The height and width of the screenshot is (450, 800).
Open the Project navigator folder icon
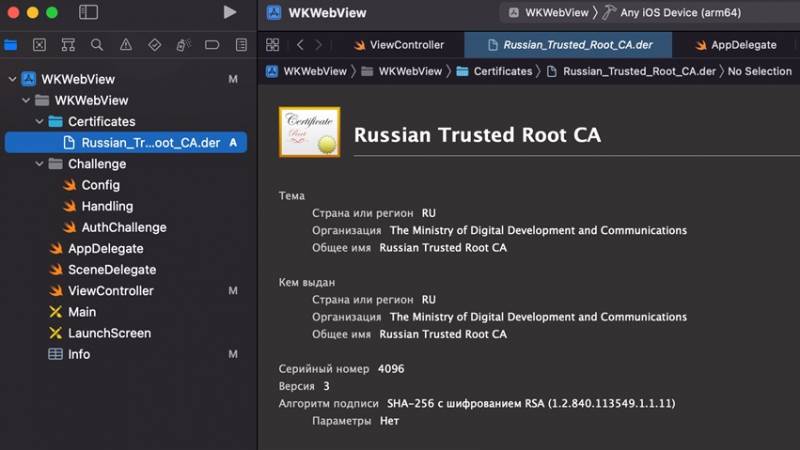point(11,45)
